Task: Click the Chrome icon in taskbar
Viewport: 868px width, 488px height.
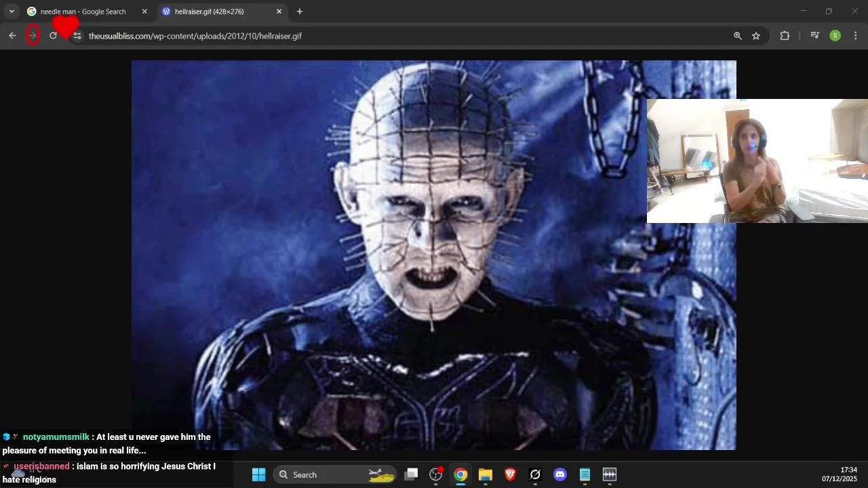Action: pyautogui.click(x=460, y=474)
